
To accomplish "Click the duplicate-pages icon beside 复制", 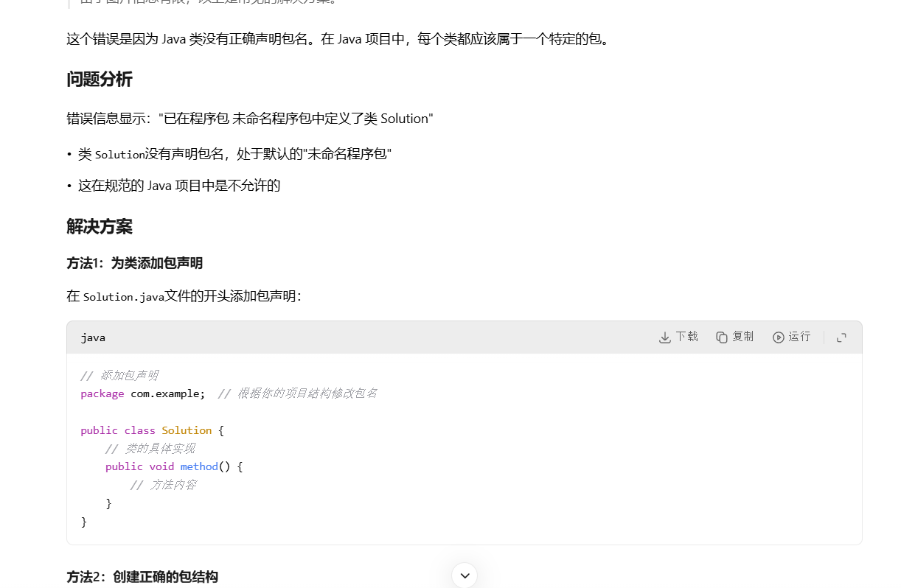I will point(721,337).
